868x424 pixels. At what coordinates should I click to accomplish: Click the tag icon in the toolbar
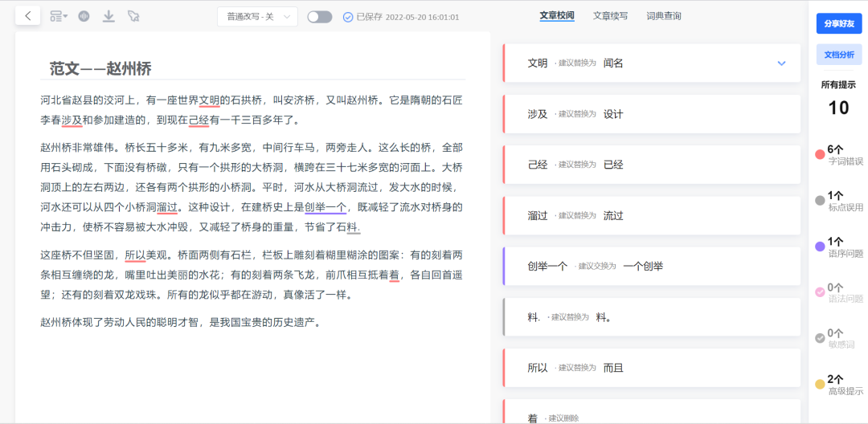(x=133, y=16)
